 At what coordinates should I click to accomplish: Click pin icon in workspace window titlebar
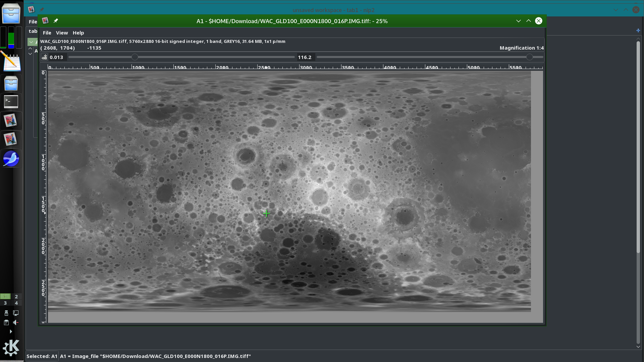(x=42, y=9)
